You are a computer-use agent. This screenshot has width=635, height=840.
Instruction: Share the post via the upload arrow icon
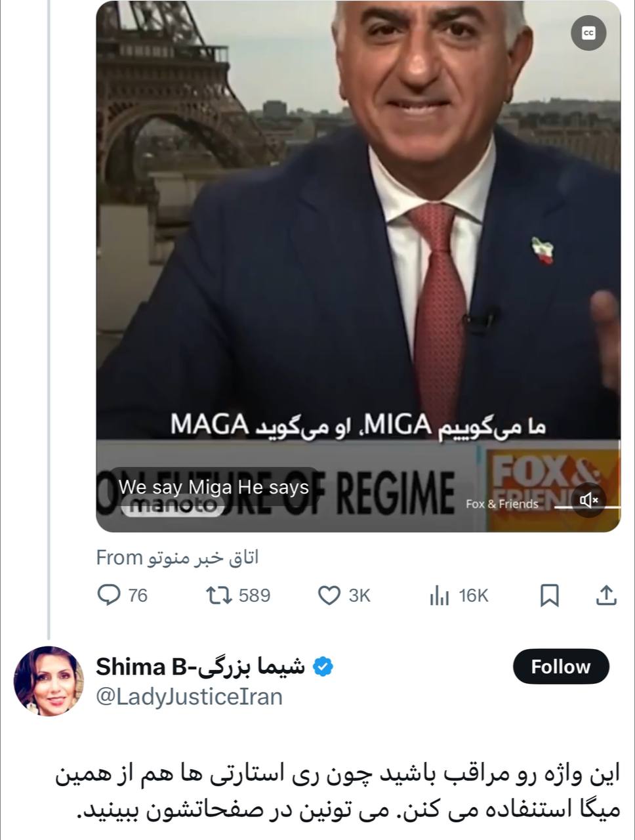click(x=606, y=595)
